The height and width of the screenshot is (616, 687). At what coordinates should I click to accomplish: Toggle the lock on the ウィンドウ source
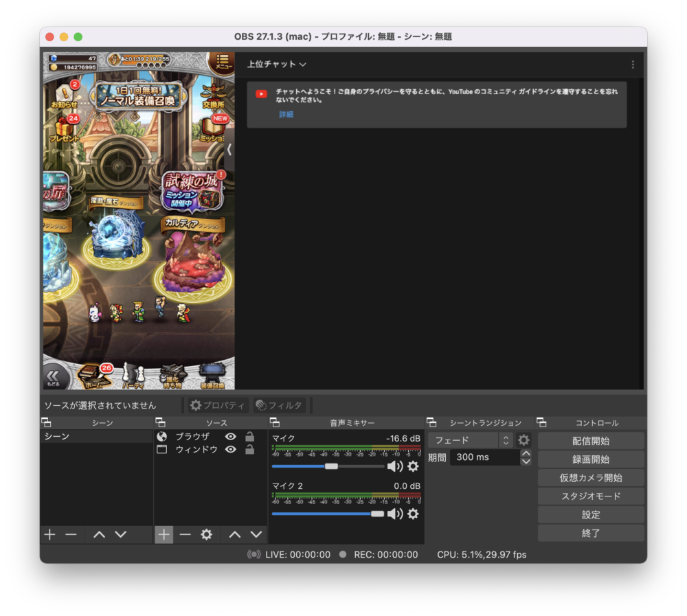tap(250, 450)
